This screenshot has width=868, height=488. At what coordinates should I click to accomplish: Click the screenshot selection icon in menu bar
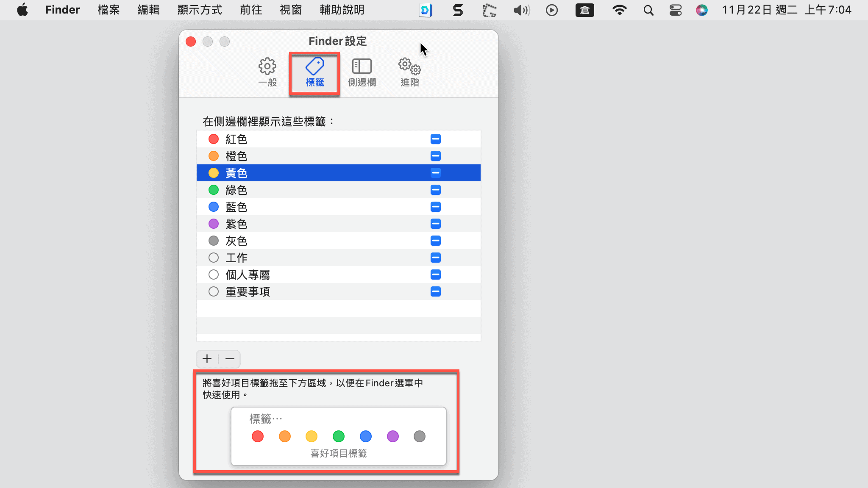point(490,10)
